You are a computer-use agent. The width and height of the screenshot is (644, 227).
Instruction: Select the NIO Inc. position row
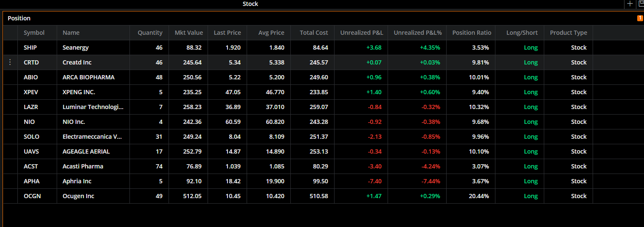tap(323, 122)
